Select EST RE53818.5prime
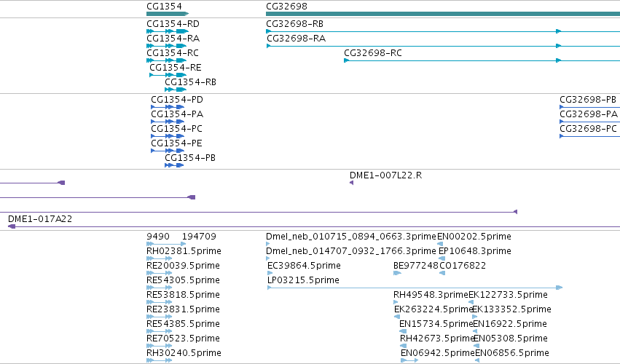620x364 pixels. coord(183,295)
